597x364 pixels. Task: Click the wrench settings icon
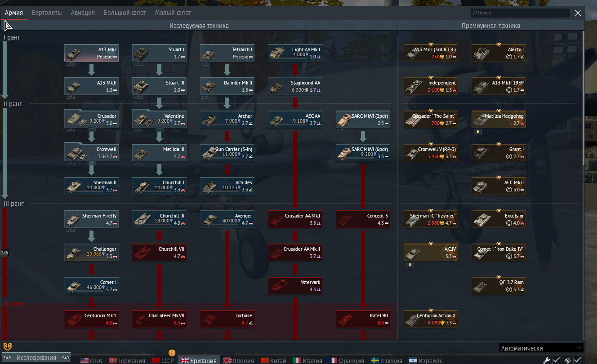[x=547, y=360]
